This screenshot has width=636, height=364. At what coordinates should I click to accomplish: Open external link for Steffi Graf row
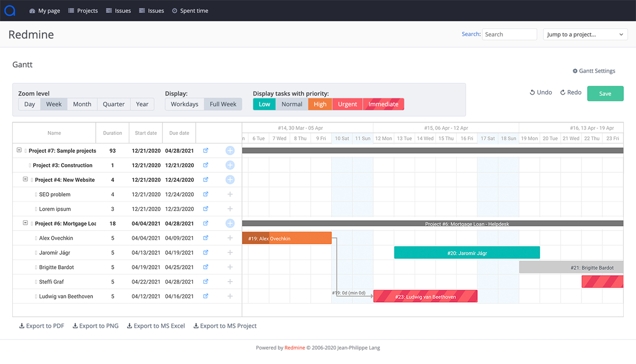pyautogui.click(x=206, y=282)
